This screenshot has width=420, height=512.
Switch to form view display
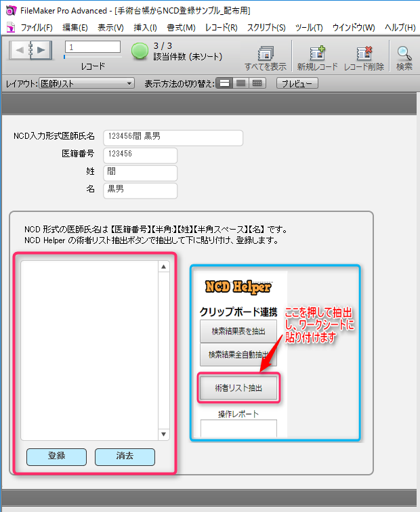(225, 83)
